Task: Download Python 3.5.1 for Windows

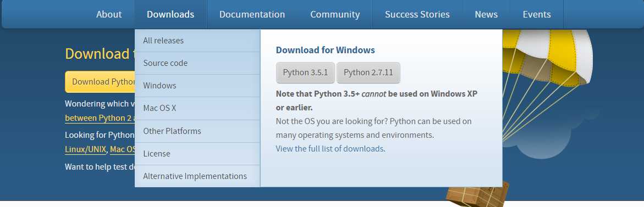Action: click(x=306, y=72)
